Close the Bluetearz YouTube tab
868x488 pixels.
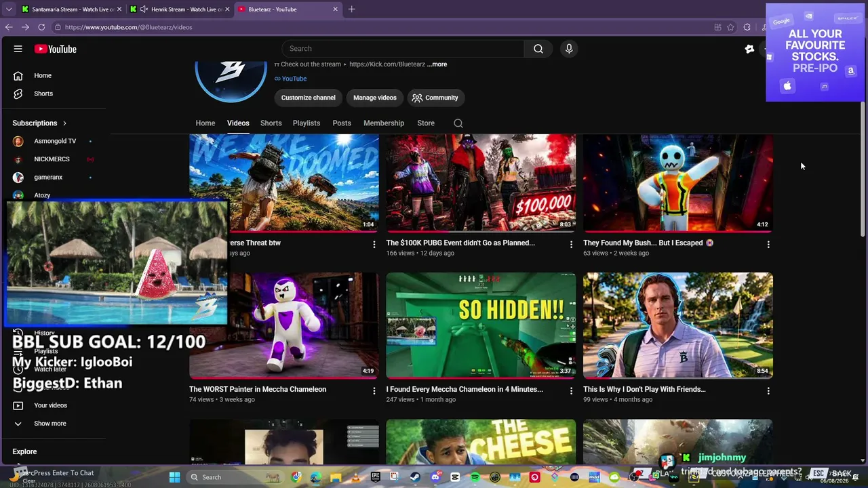point(335,9)
